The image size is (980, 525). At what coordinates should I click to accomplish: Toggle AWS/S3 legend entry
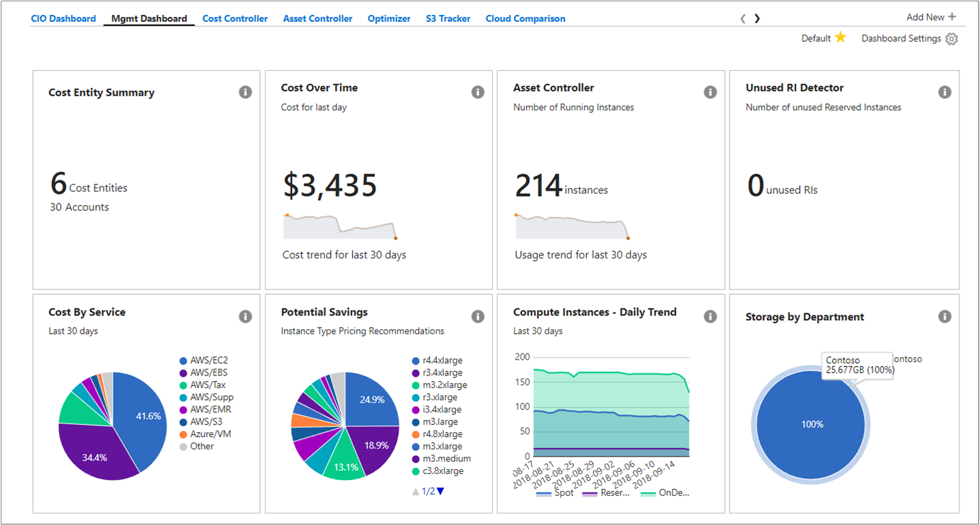pos(201,421)
